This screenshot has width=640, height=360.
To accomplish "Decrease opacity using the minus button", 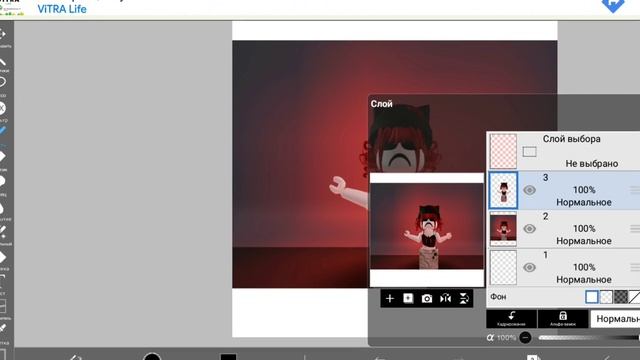I will pos(525,338).
